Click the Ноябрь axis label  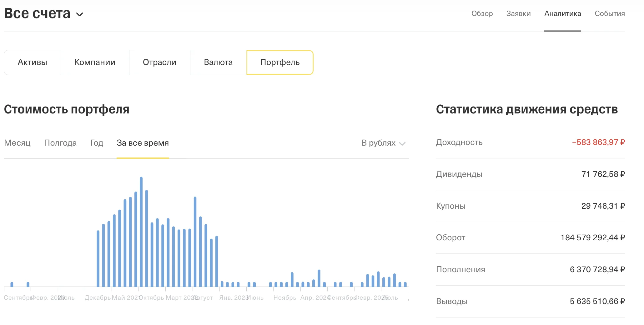(x=285, y=297)
